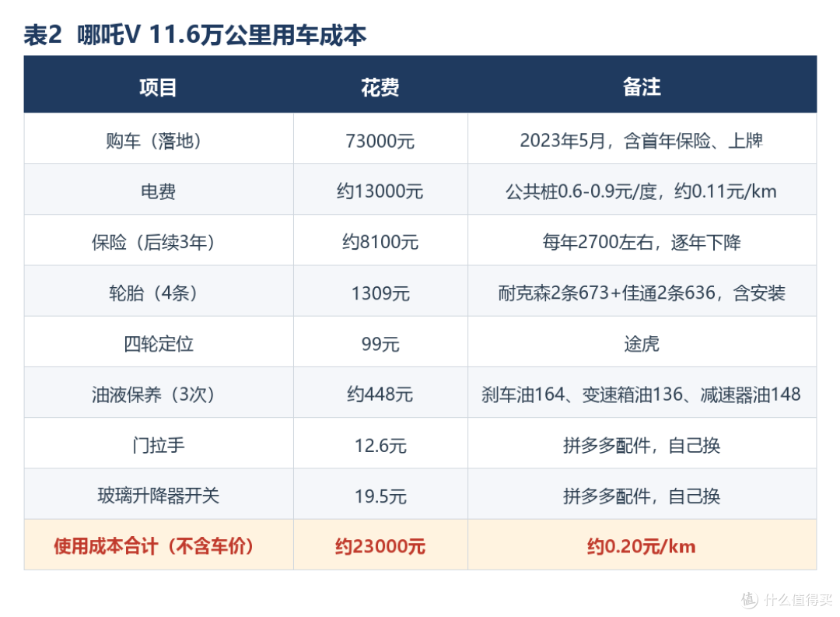840x617 pixels.
Task: Click the note '2023年5月，含首年保险、上牌'
Action: click(641, 141)
